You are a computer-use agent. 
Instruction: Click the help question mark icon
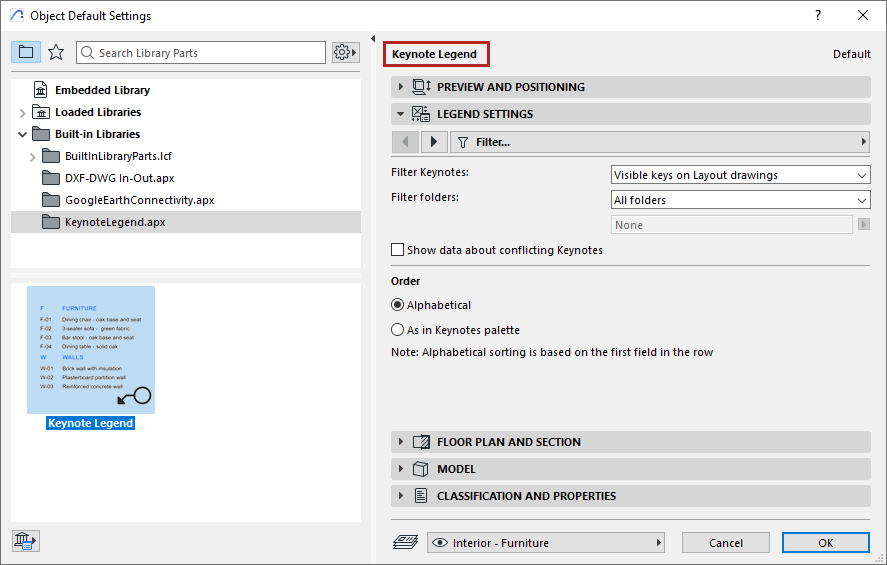pyautogui.click(x=818, y=15)
